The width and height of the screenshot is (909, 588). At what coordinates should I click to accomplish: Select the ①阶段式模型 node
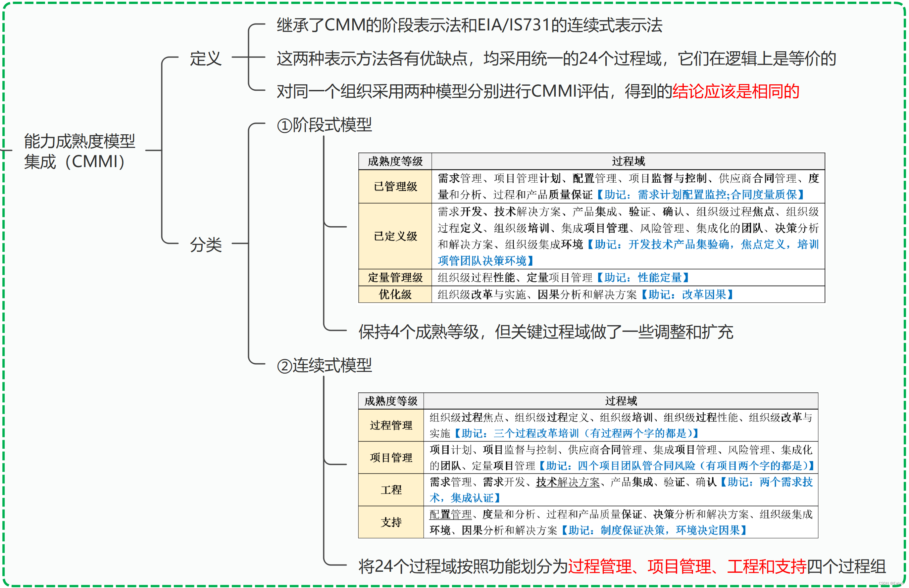[324, 125]
